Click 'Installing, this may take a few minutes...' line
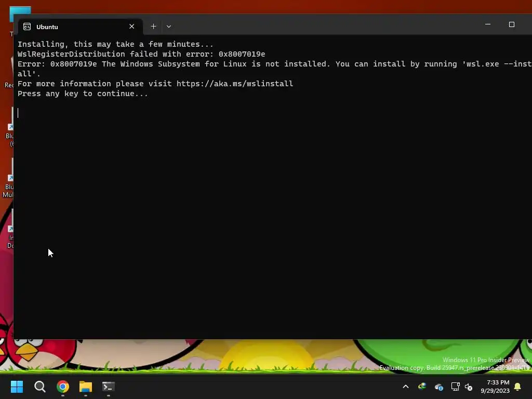Screen dimensions: 532x399 click(115, 45)
